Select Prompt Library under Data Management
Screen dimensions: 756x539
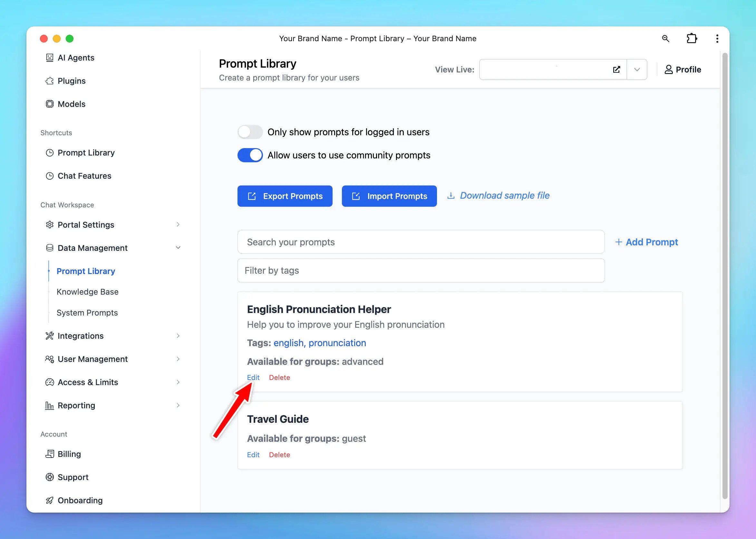tap(86, 271)
